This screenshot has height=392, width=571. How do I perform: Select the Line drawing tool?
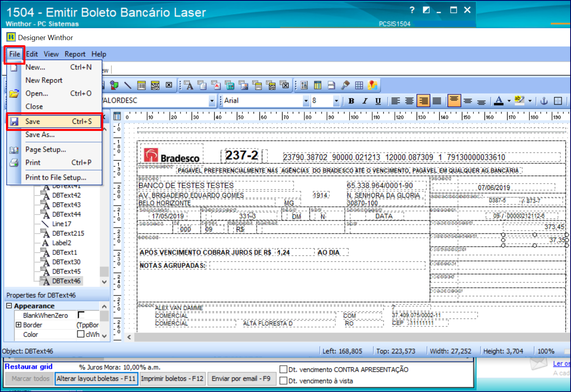[128, 85]
